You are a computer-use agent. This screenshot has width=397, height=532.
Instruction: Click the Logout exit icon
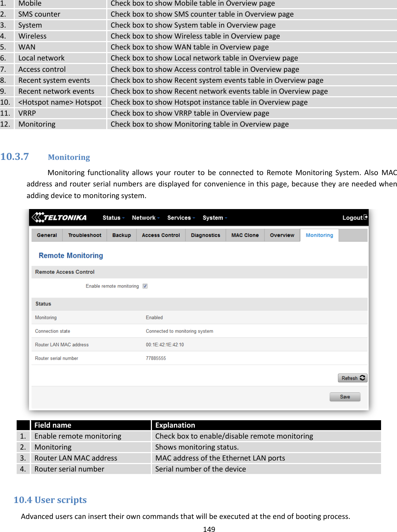(365, 217)
